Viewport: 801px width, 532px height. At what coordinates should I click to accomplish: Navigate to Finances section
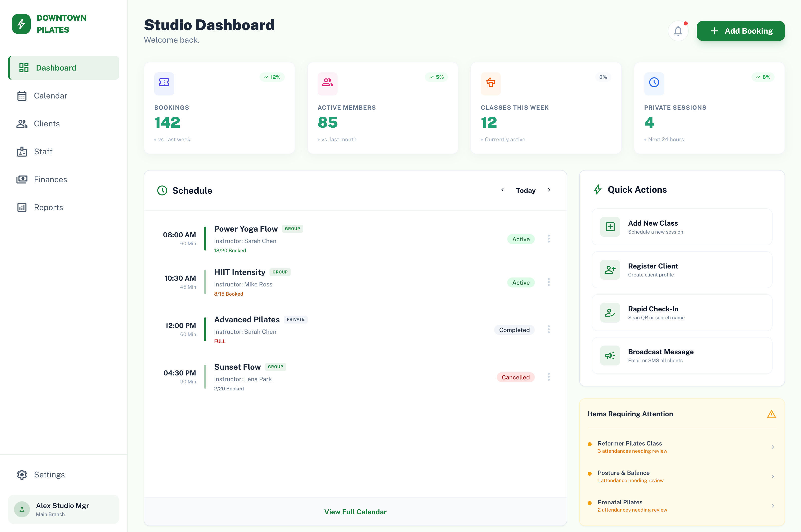point(50,179)
